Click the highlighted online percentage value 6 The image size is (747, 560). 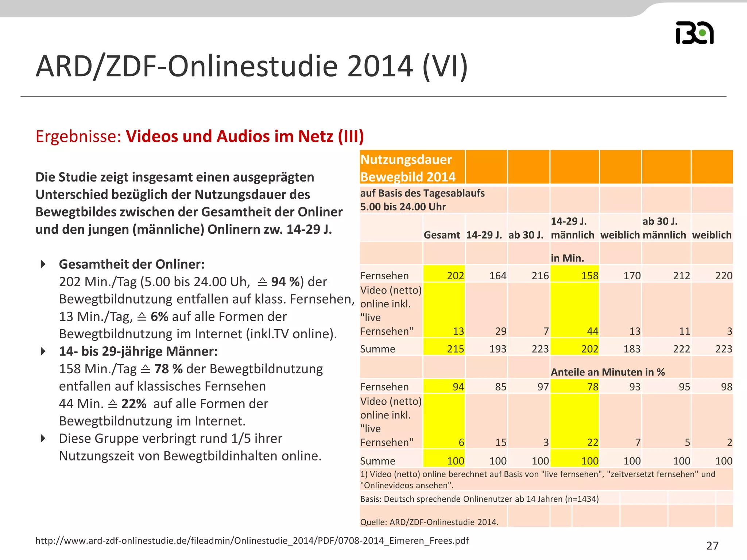[x=461, y=442]
